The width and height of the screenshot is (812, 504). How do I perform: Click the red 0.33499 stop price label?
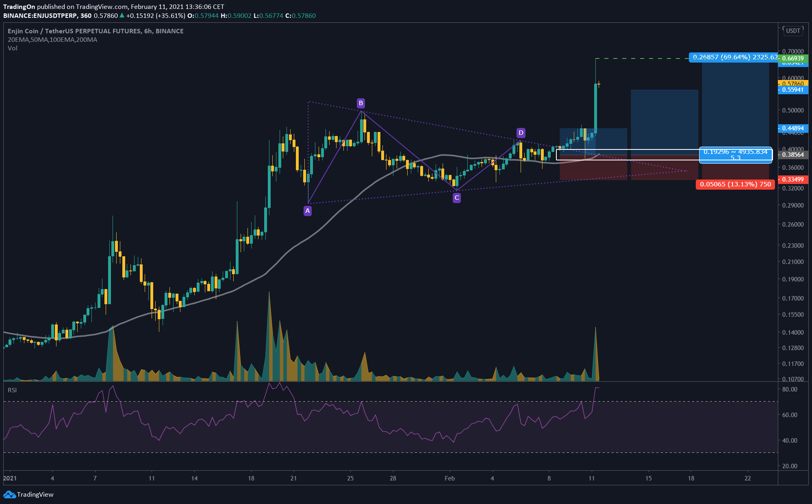coord(793,180)
